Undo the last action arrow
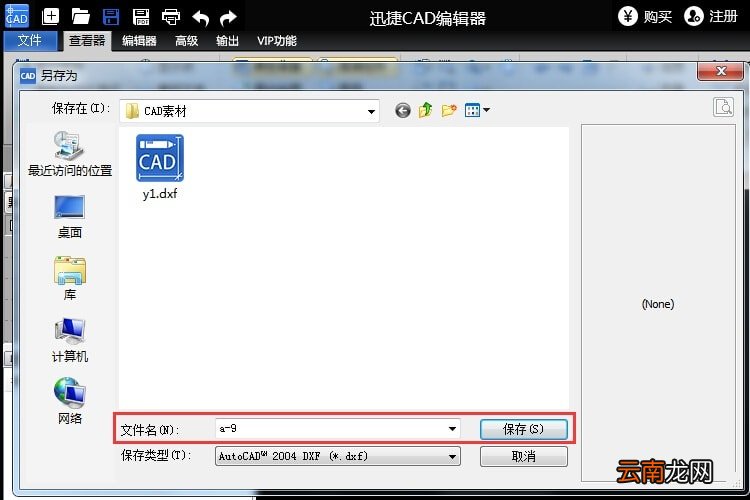 [200, 18]
